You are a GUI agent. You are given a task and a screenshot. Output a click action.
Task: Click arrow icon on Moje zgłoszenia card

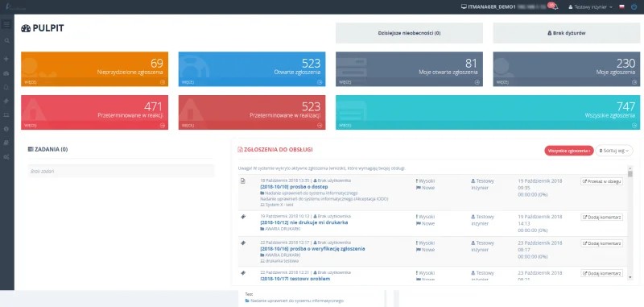[634, 81]
